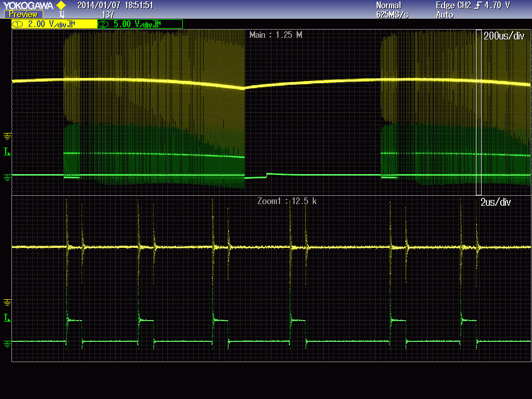The image size is (532, 399).
Task: Click the Preview status box
Action: [x=23, y=14]
